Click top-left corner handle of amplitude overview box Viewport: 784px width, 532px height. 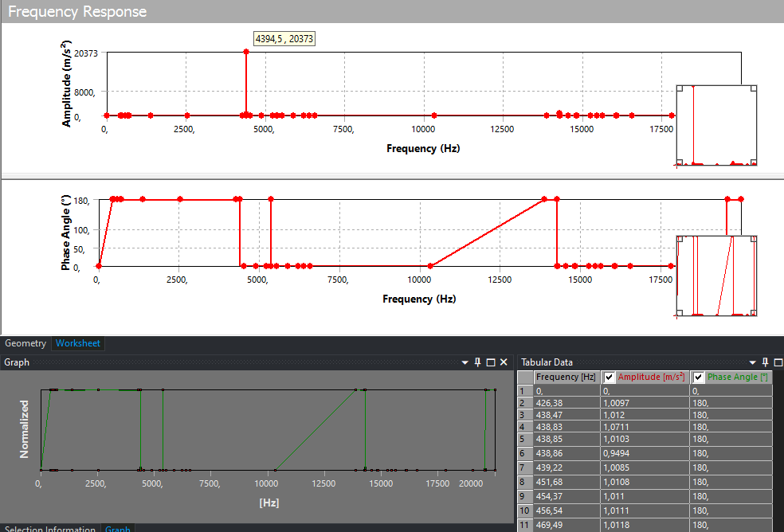680,88
